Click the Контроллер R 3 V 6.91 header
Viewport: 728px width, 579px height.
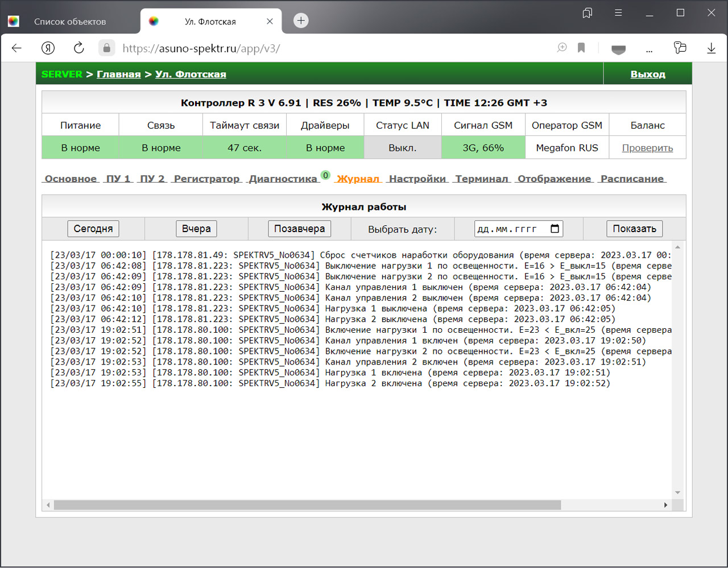point(364,103)
